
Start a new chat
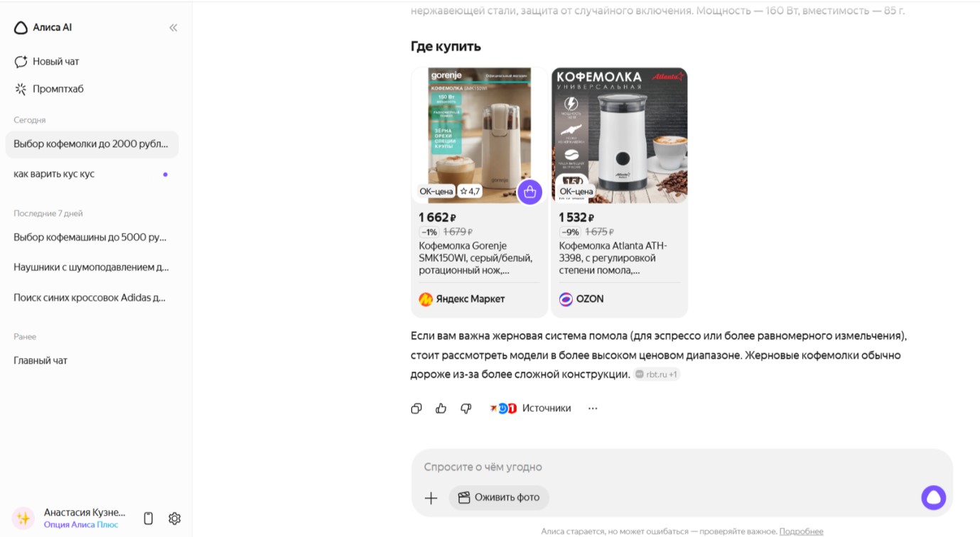47,62
